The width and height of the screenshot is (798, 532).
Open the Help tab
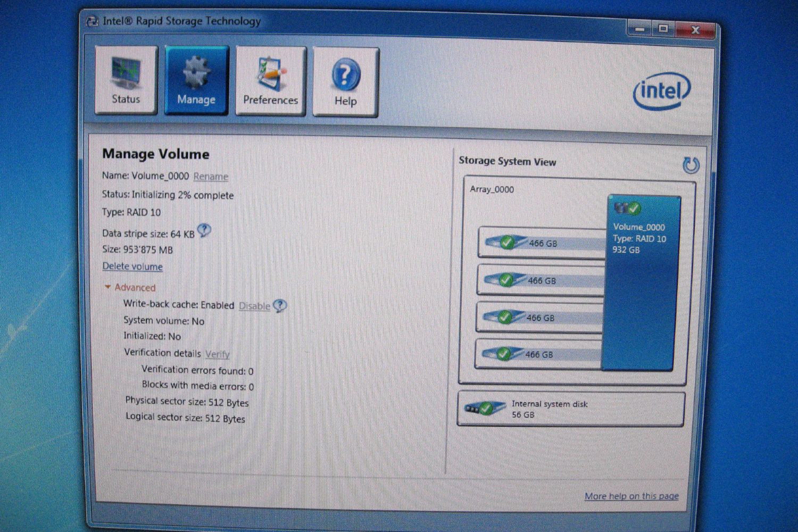(x=345, y=82)
